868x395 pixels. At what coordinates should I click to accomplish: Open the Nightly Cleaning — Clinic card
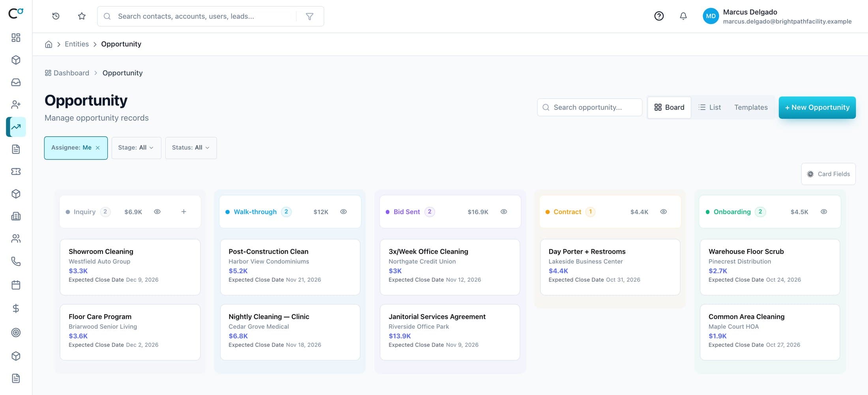[x=290, y=332]
